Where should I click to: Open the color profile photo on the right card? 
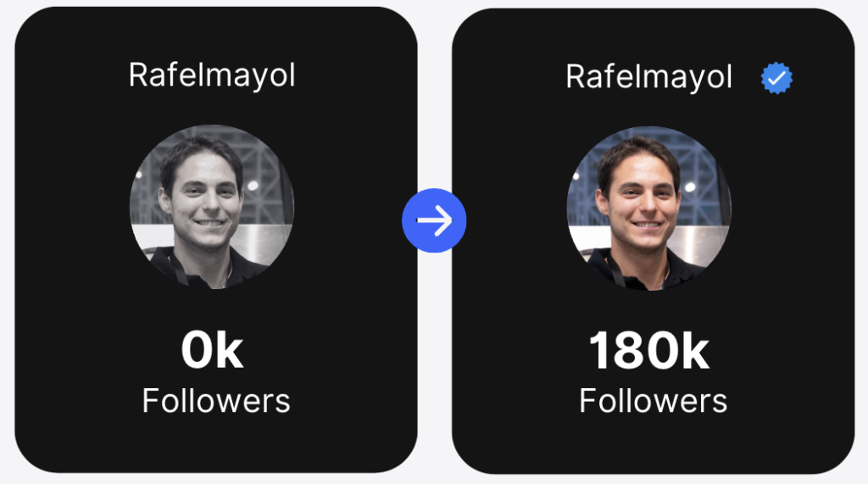(x=648, y=209)
